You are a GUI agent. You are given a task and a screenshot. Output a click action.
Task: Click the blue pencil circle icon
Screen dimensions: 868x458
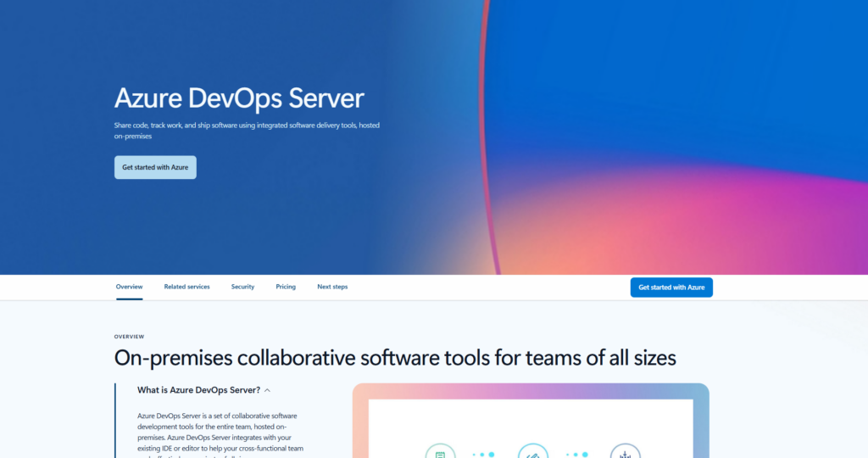[533, 452]
